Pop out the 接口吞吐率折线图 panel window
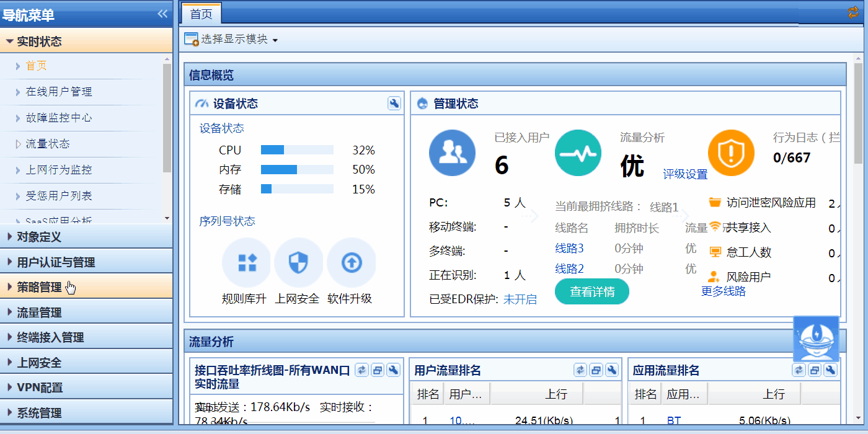Image resolution: width=868 pixels, height=434 pixels. coord(378,370)
